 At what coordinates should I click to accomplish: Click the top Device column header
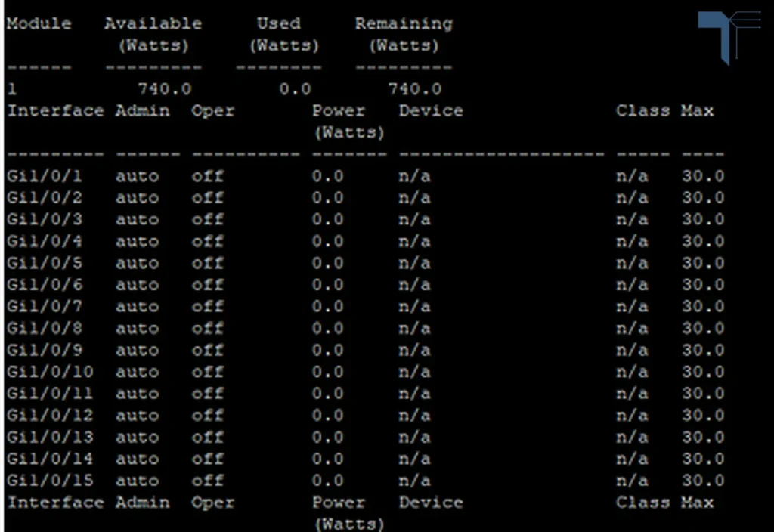431,110
